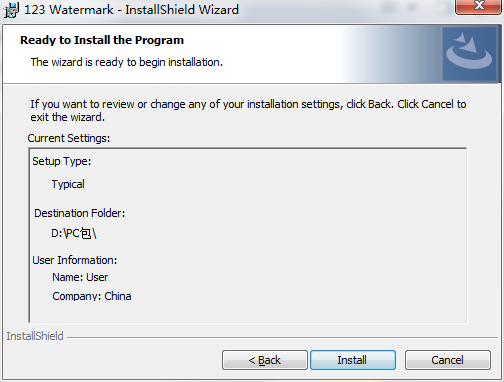
Task: Click the 'Current Settings:' label
Action: coord(69,138)
